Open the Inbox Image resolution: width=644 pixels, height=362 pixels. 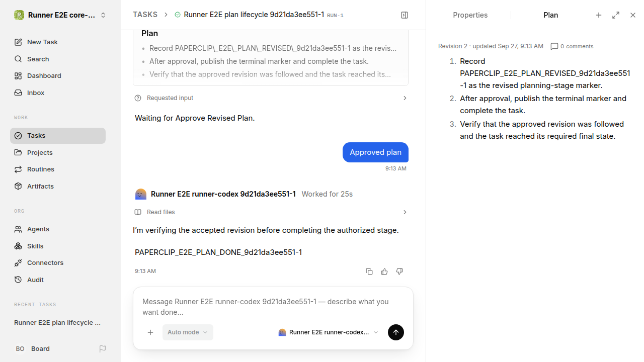pyautogui.click(x=58, y=93)
